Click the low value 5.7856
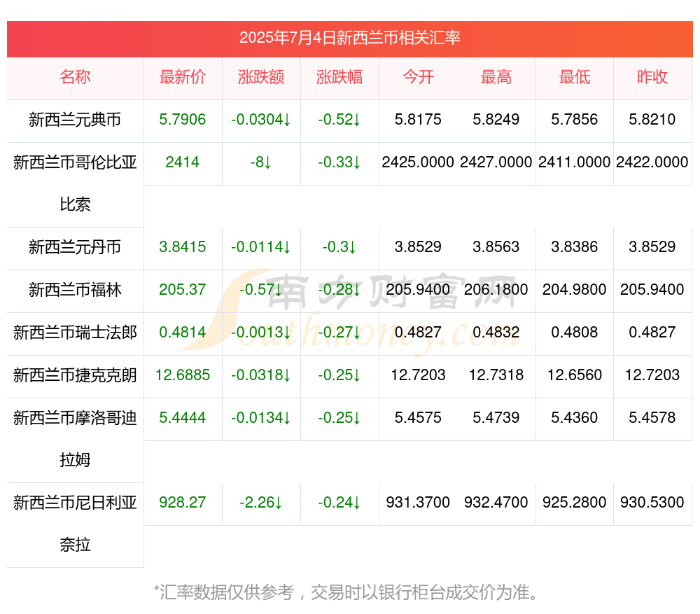The image size is (700, 614). point(575,119)
